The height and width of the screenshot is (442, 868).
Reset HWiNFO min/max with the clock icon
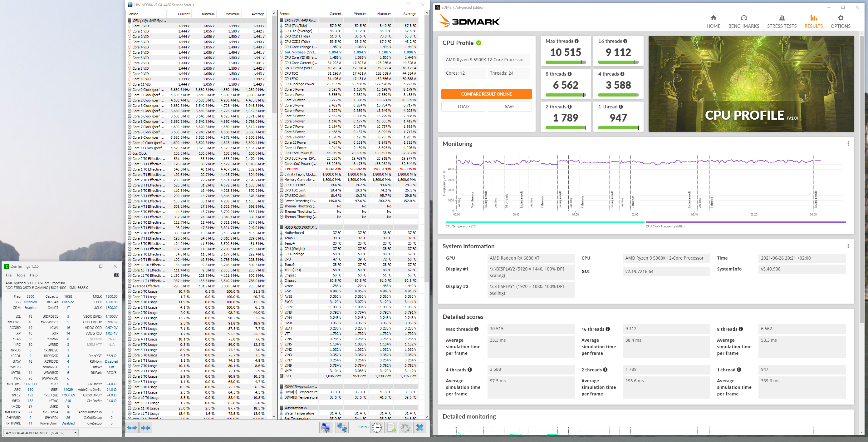(376, 428)
